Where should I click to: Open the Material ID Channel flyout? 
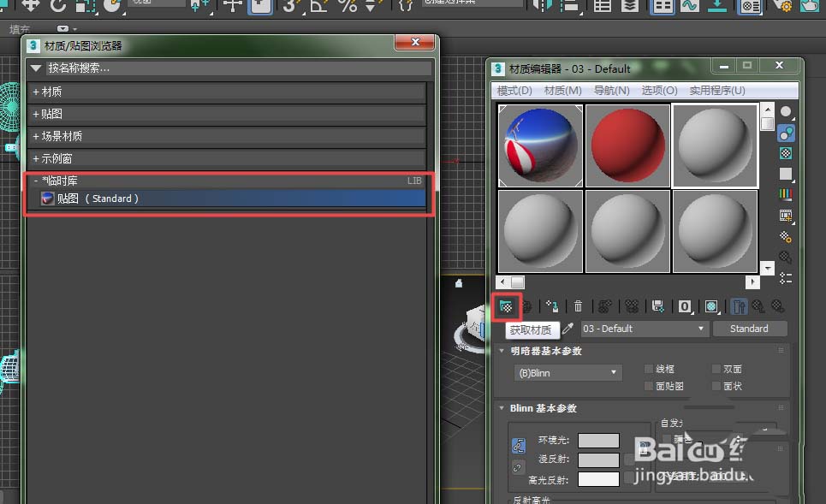pos(684,306)
